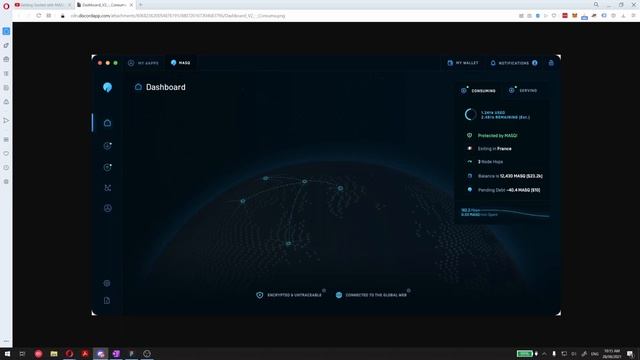The height and width of the screenshot is (360, 640).
Task: Open the settings gear icon in the MASQ sidebar
Action: (x=107, y=283)
